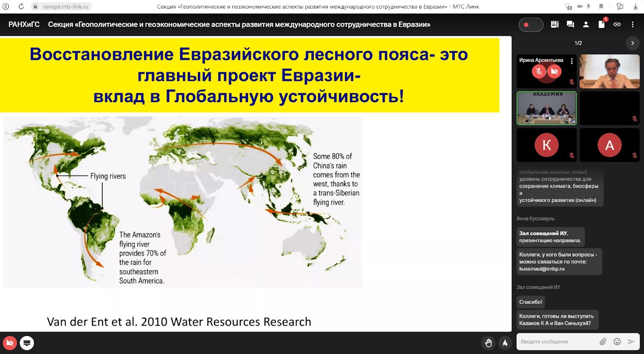
Task: Go to next page of participant videos
Action: click(632, 43)
